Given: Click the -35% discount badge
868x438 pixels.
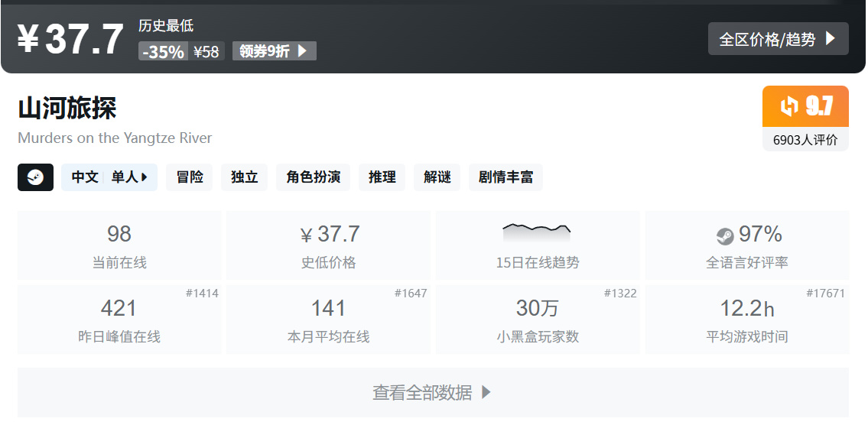Looking at the screenshot, I should (x=164, y=51).
